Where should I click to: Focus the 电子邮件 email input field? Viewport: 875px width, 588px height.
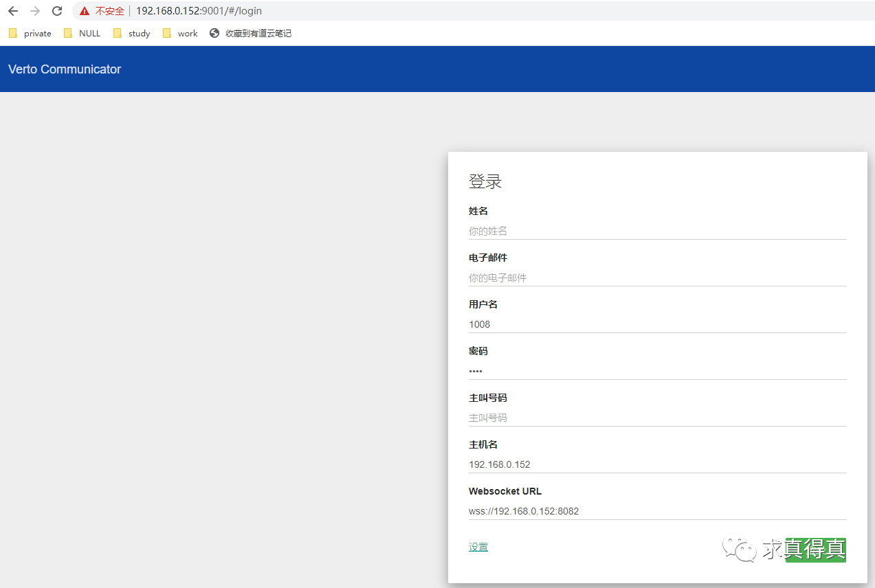(x=657, y=278)
